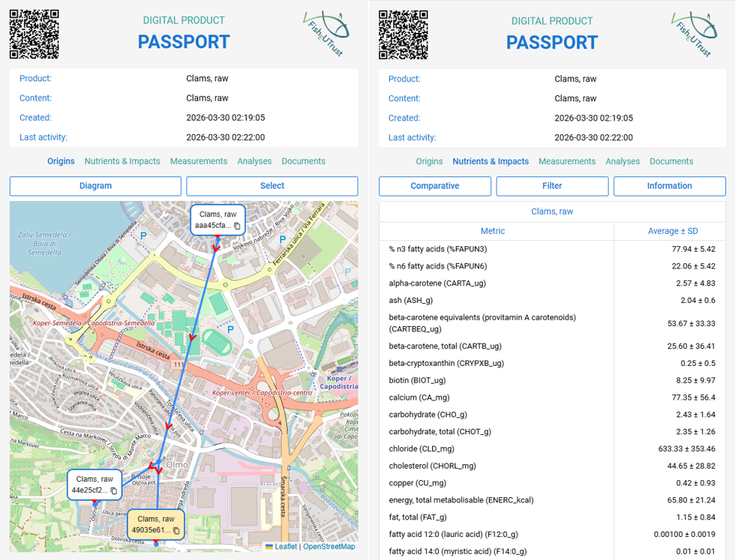Go to Origins tab in right panel
Screen dimensions: 736x560
click(x=429, y=161)
